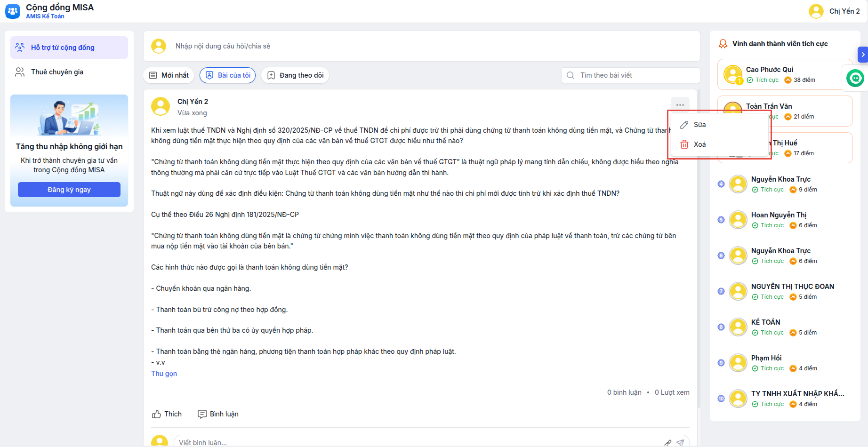Click the green chat support icon
Screen dimensions: 868x447
[855, 78]
